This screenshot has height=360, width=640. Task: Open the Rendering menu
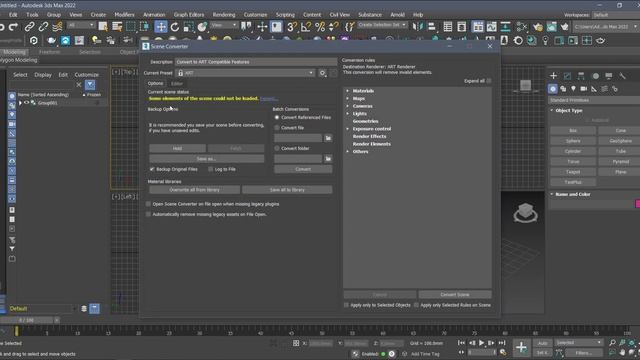coord(224,15)
